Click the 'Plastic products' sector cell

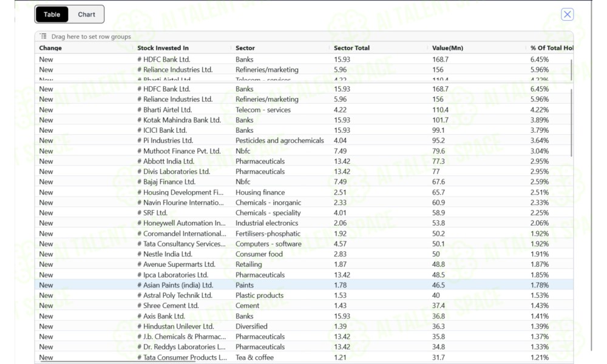(x=259, y=295)
